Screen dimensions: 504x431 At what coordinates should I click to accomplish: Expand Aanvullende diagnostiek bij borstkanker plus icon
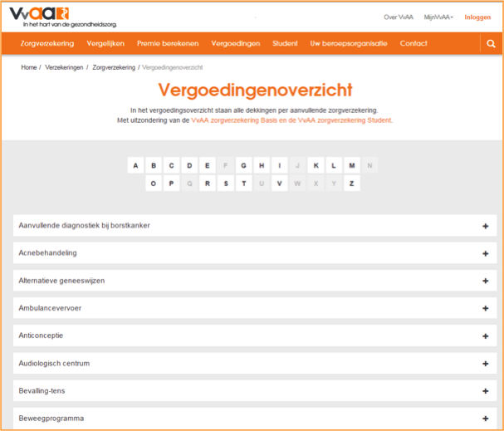tap(486, 226)
